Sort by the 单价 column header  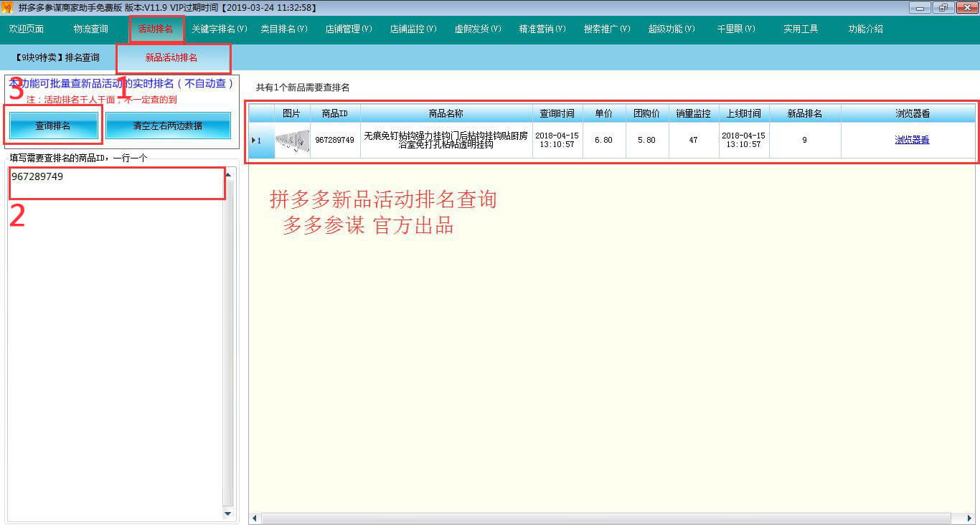click(x=604, y=113)
